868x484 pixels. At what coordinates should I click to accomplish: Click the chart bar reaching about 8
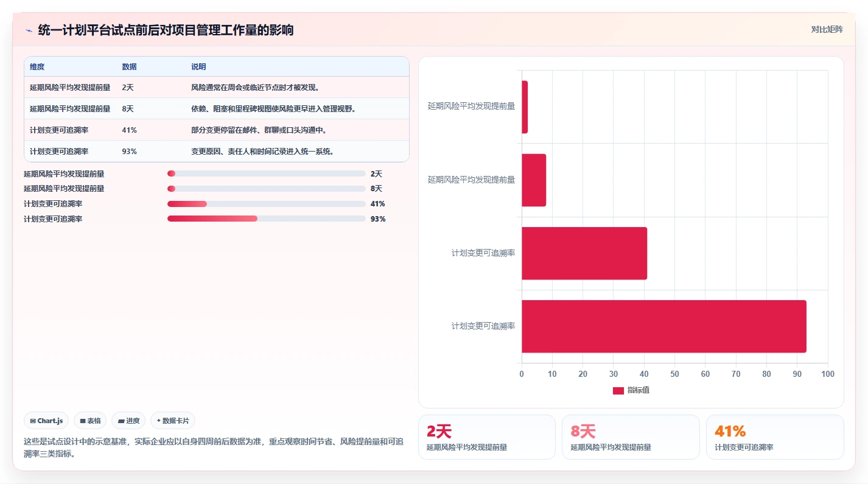[x=534, y=180]
